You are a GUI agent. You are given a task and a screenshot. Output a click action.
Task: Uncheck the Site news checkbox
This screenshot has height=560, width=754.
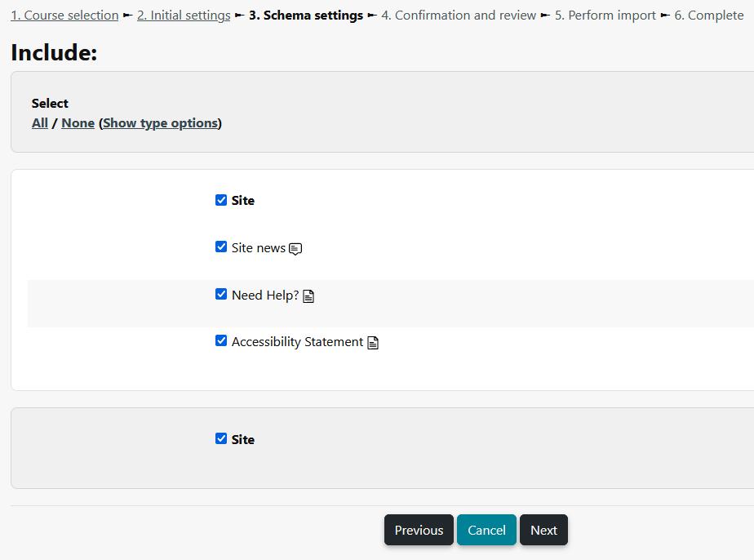pyautogui.click(x=221, y=247)
